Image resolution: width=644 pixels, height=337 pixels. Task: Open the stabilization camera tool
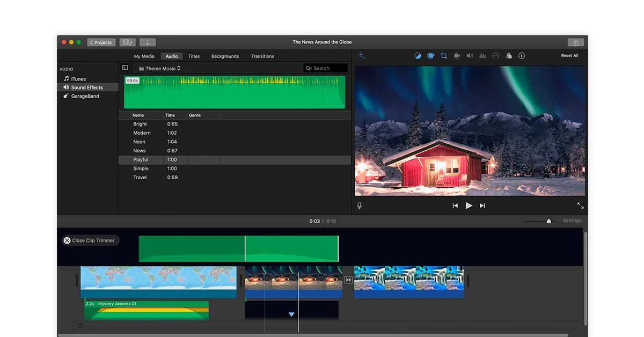(457, 56)
